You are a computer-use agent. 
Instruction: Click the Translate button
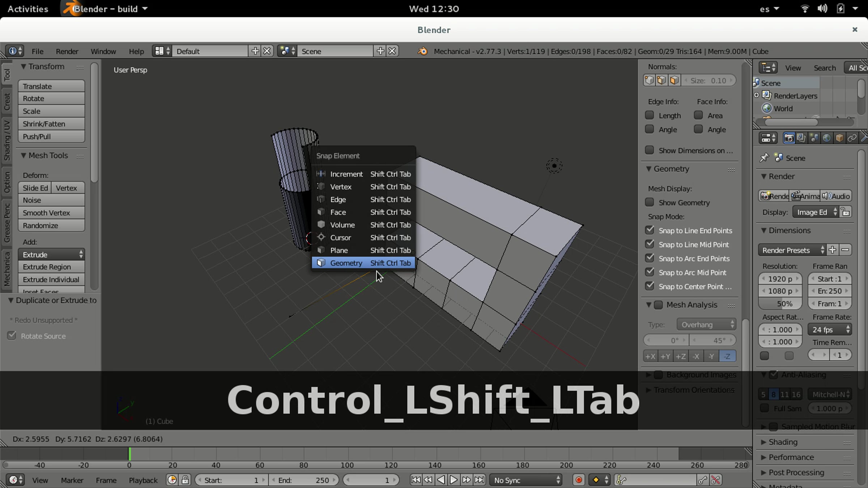(51, 86)
